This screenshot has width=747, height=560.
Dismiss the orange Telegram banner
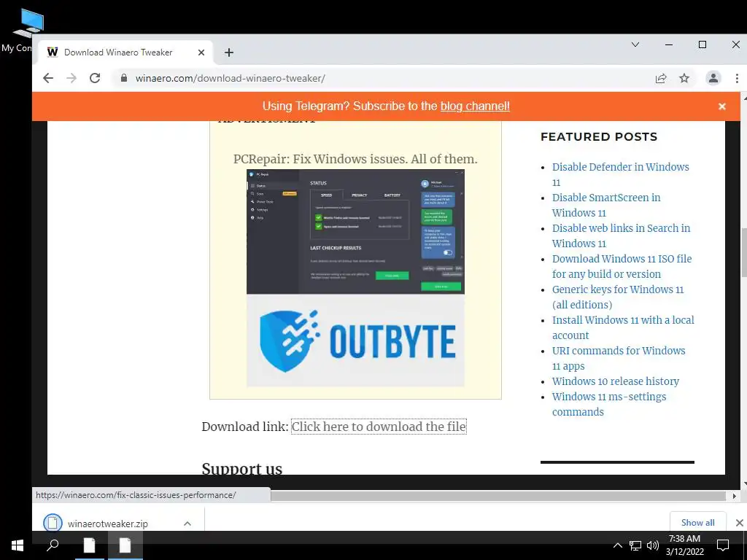(722, 106)
